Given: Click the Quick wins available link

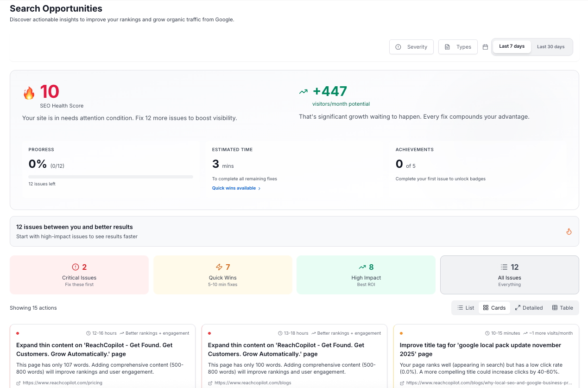Looking at the screenshot, I should point(233,188).
